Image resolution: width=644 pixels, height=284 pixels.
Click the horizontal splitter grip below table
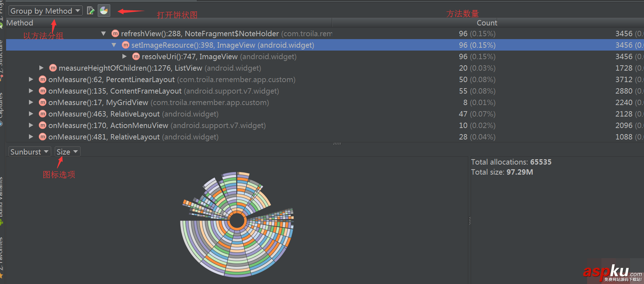337,144
